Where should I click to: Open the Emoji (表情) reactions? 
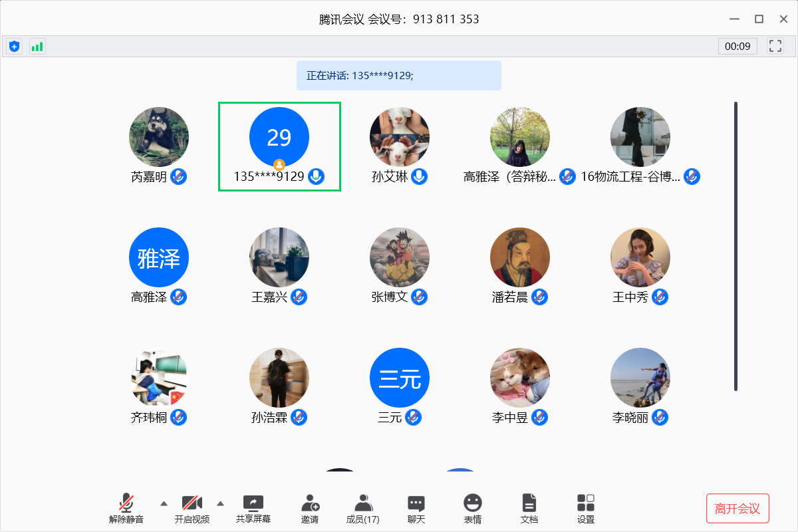pyautogui.click(x=473, y=509)
